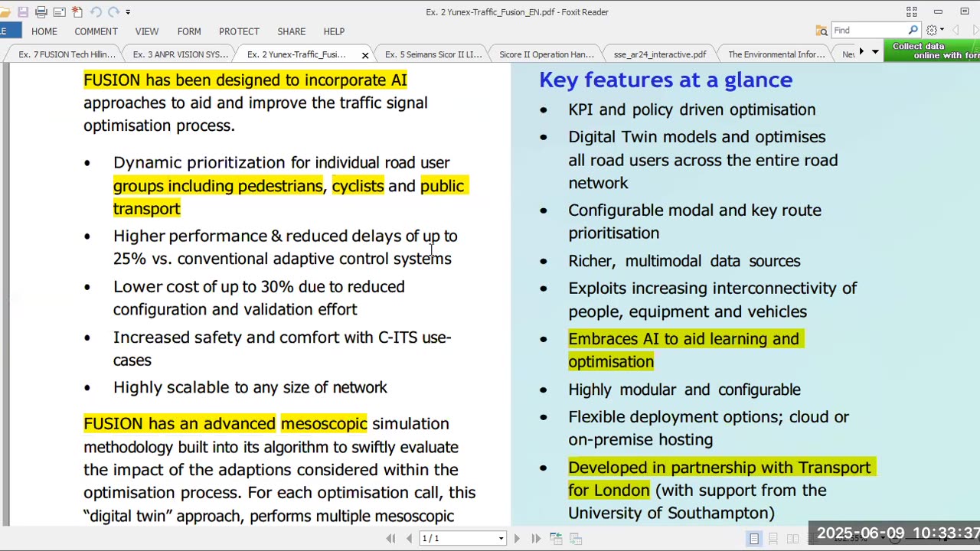The height and width of the screenshot is (551, 980).
Task: Toggle the ribbon display mode icon
Action: [x=911, y=11]
